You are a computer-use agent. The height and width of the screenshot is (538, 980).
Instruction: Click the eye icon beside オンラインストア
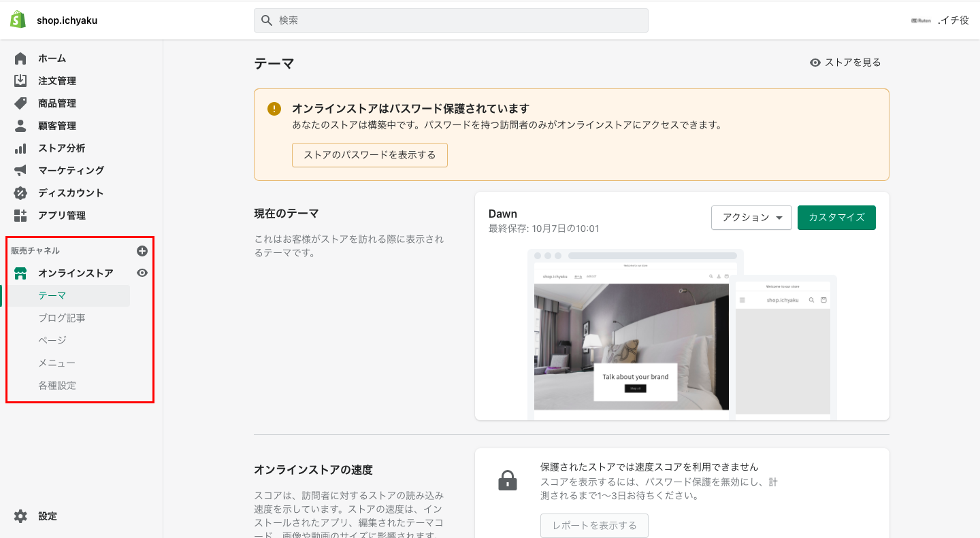tap(142, 273)
